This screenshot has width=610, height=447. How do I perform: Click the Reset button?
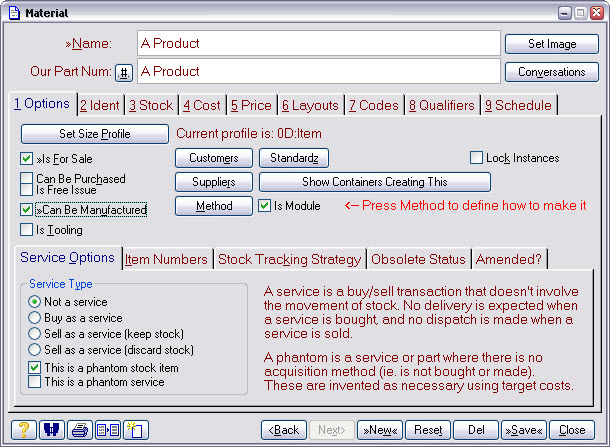pyautogui.click(x=428, y=430)
